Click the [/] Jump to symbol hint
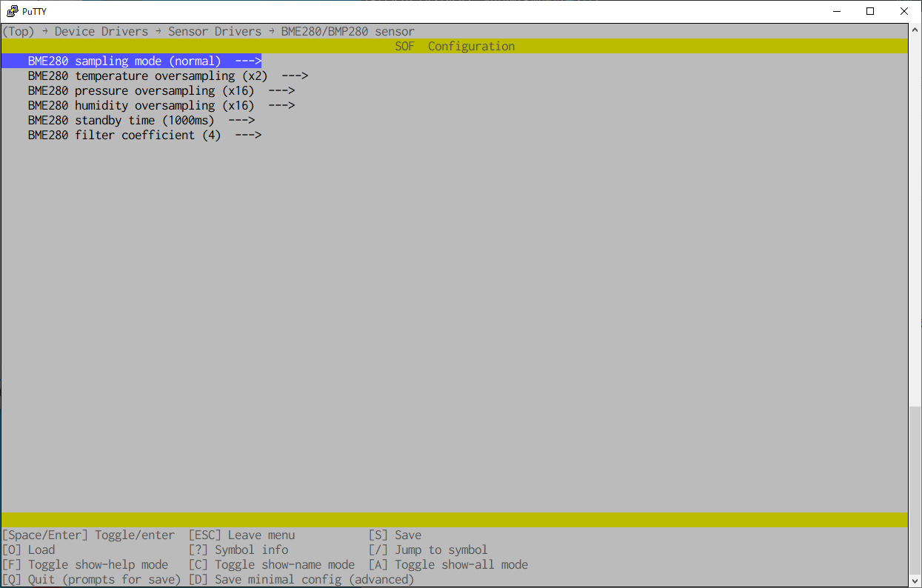922x588 pixels. tap(428, 550)
